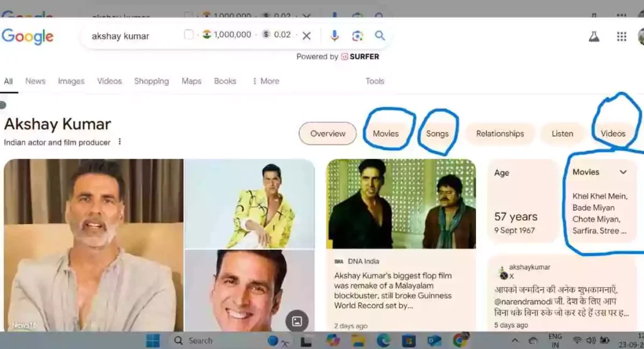
Task: Launch Microsoft Edge from taskbar
Action: pos(383,341)
